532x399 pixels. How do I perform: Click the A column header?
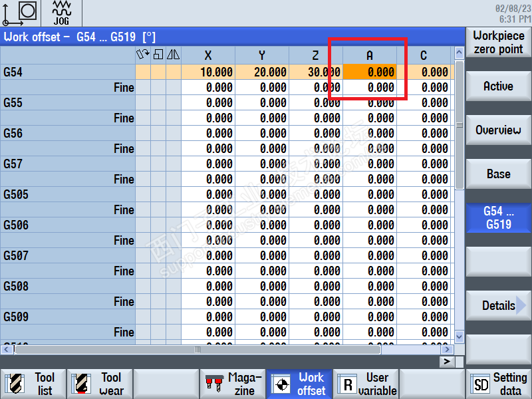click(370, 55)
